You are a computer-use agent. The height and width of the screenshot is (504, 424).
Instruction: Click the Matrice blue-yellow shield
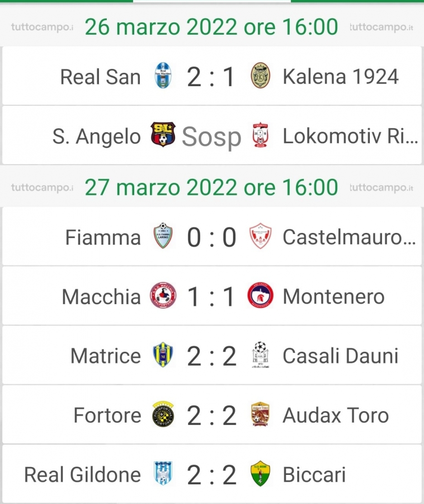(x=163, y=355)
